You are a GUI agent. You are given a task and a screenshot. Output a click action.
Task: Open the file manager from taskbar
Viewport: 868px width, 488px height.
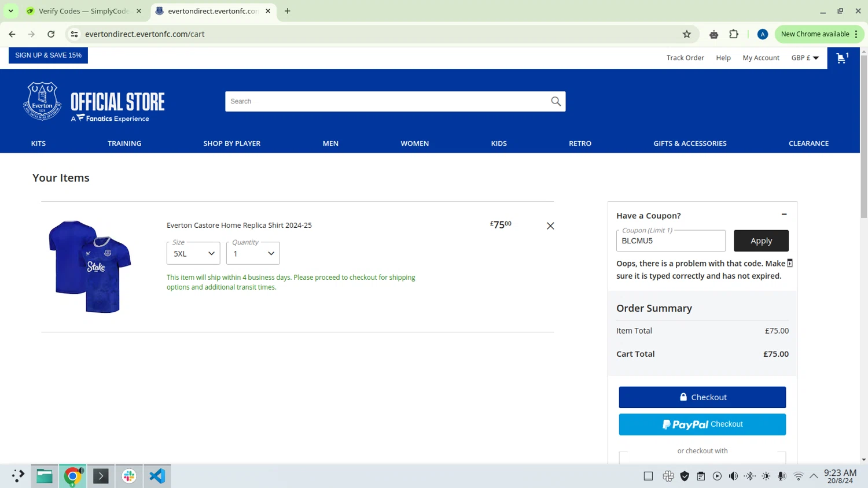[x=45, y=476]
